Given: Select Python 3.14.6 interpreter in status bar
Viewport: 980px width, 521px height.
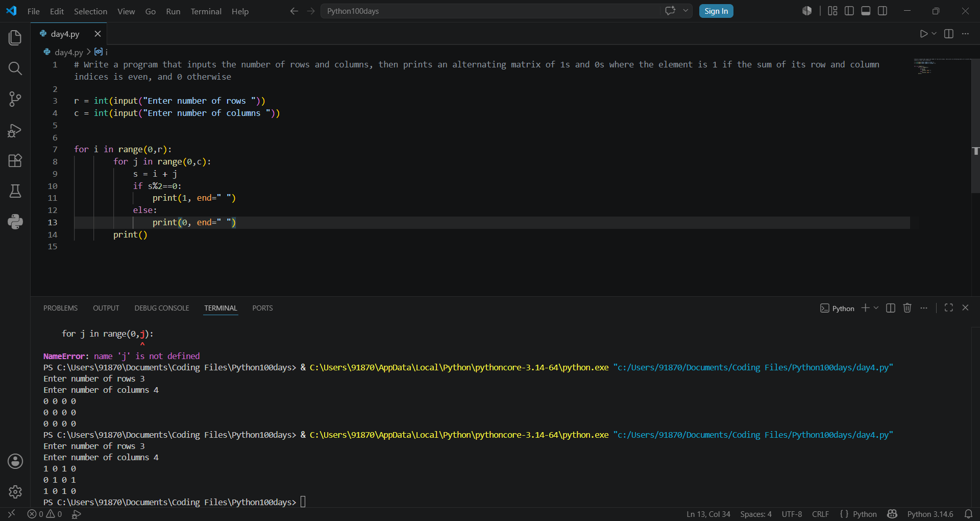Looking at the screenshot, I should pyautogui.click(x=930, y=514).
